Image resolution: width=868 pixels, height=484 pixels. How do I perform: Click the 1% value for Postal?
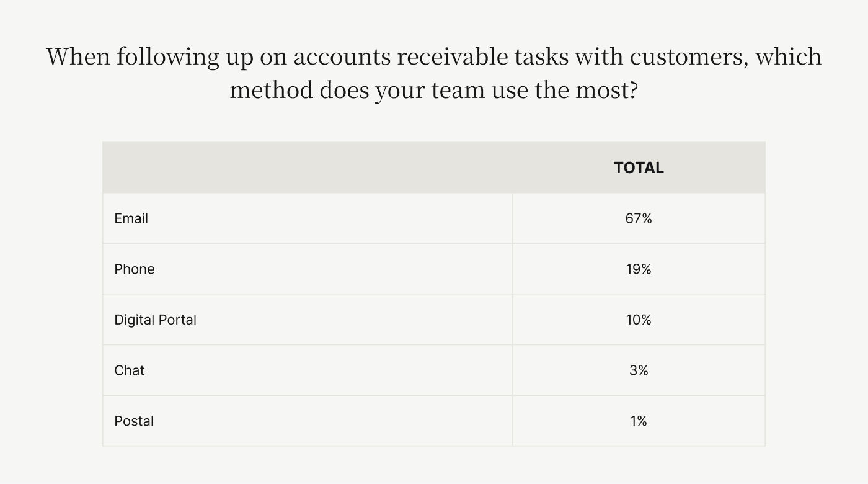click(x=639, y=421)
